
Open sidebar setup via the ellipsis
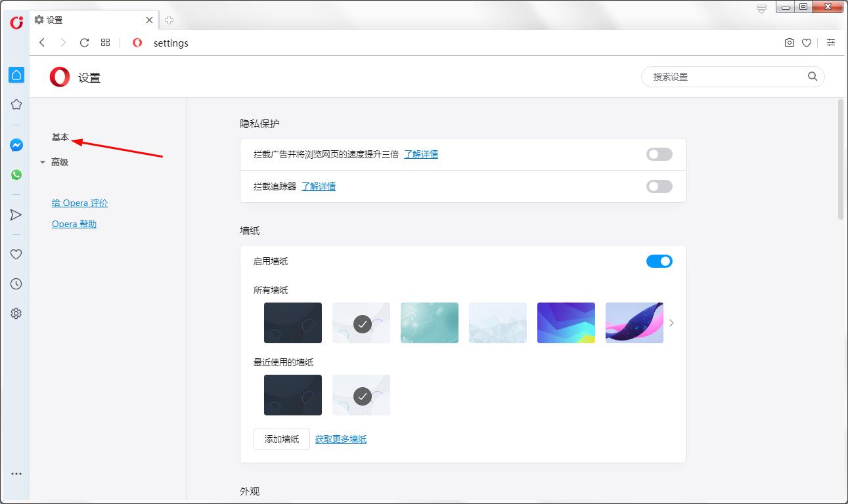point(16,473)
